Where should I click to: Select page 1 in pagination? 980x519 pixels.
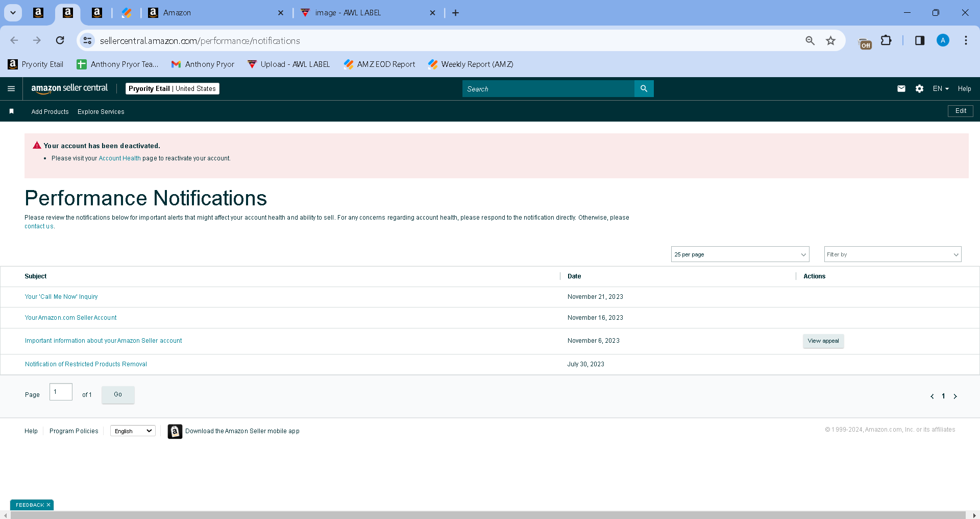(x=943, y=396)
